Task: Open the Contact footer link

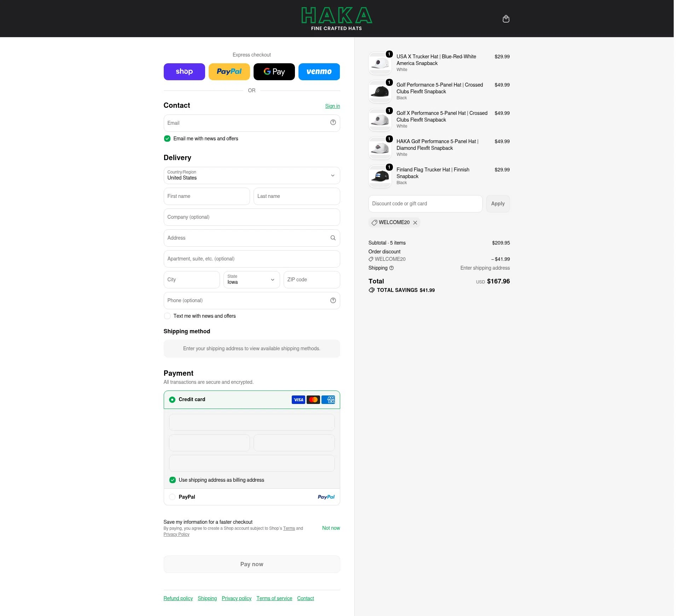Action: 306,598
